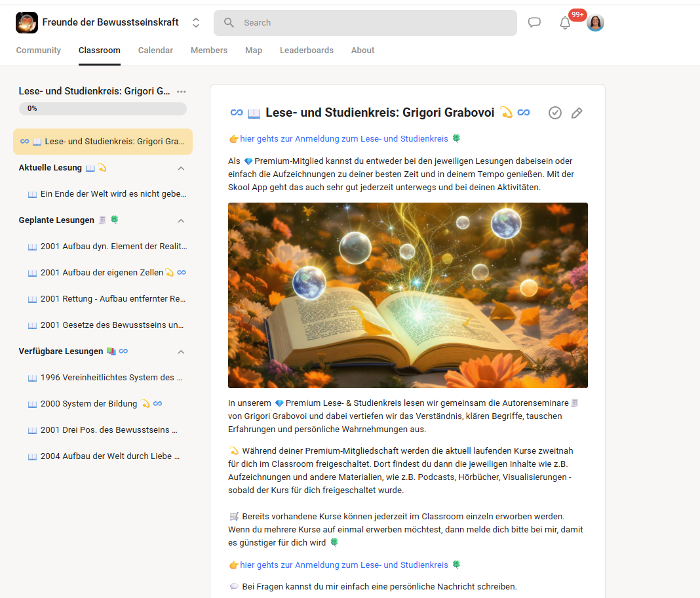Click the sidebar course title Lese- und Studienkreis: Grigori G...

coord(94,91)
